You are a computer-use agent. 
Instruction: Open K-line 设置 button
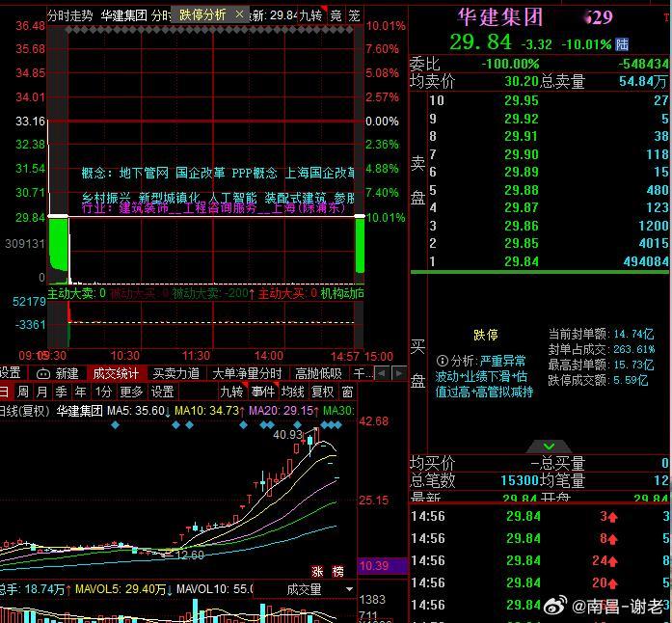(162, 392)
